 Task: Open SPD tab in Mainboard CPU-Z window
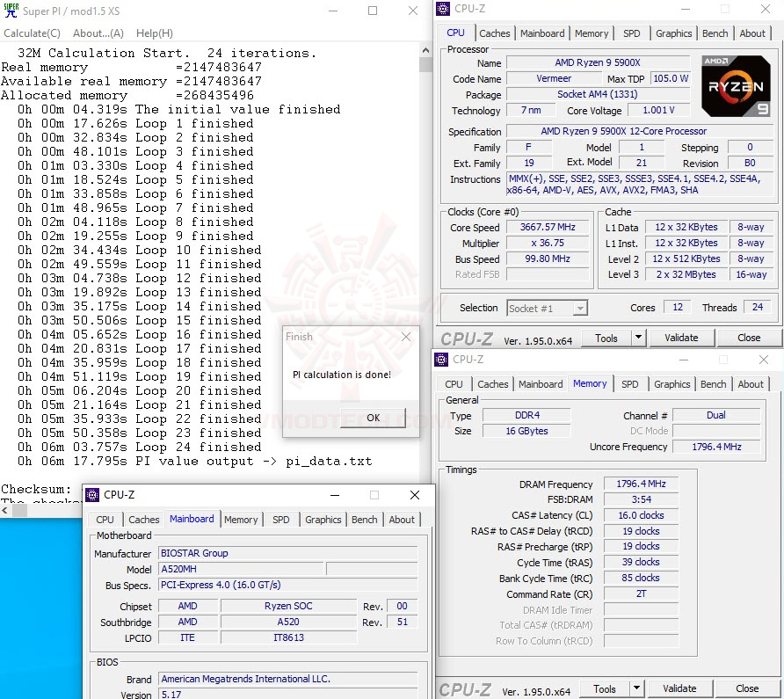(280, 520)
